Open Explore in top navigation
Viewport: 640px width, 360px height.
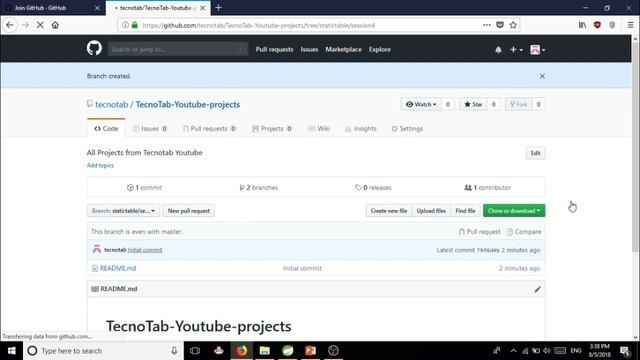(x=380, y=49)
